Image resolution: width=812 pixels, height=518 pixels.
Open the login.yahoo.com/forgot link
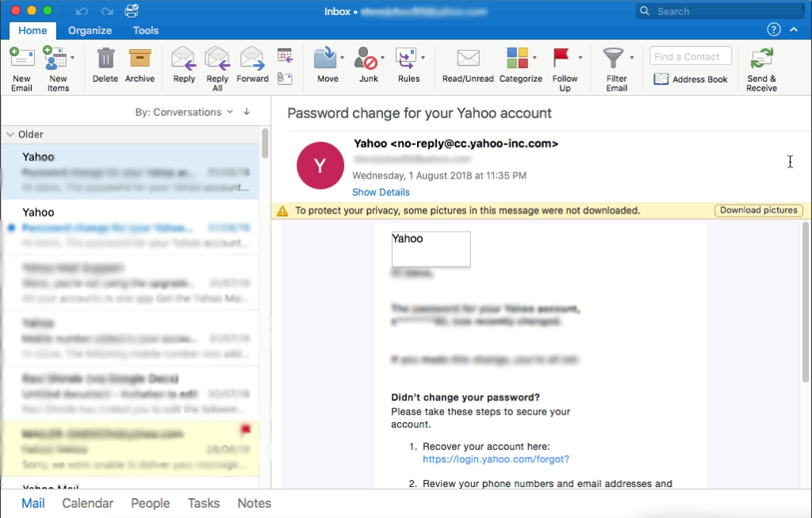coord(496,459)
